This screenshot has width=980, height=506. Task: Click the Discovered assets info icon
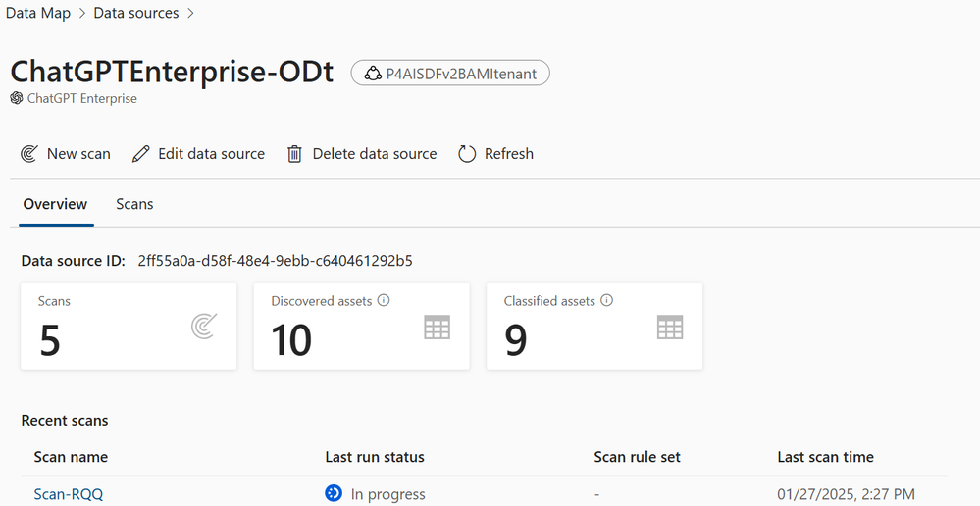(384, 300)
